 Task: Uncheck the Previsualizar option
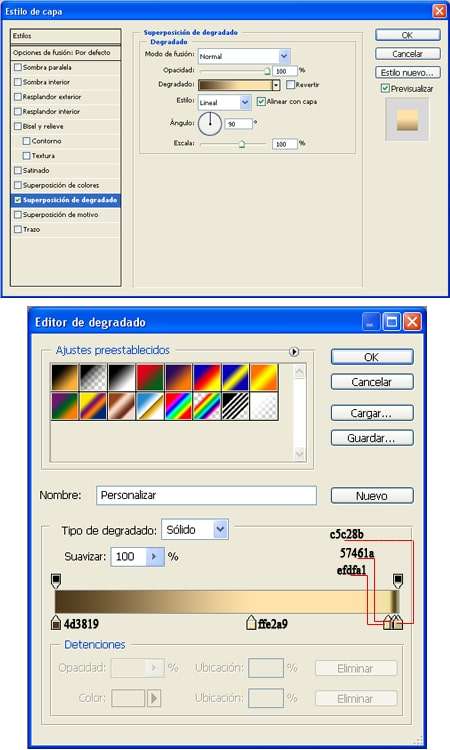point(385,88)
